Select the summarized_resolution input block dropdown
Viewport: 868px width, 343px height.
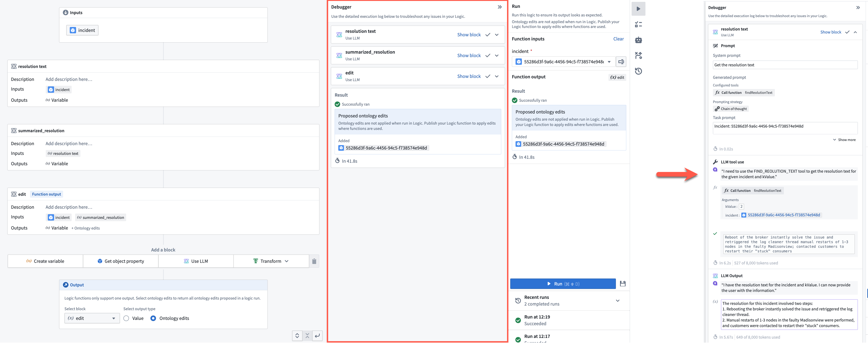tap(63, 153)
